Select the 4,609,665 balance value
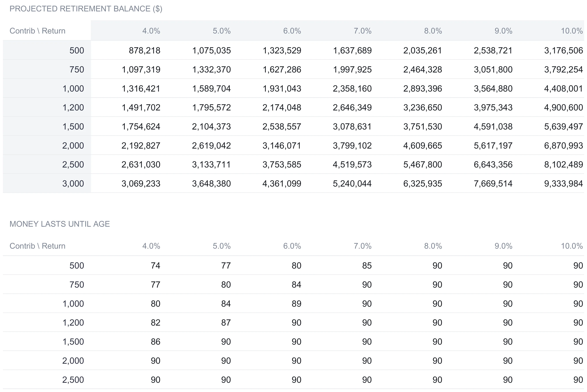587x392 pixels. pyautogui.click(x=423, y=146)
